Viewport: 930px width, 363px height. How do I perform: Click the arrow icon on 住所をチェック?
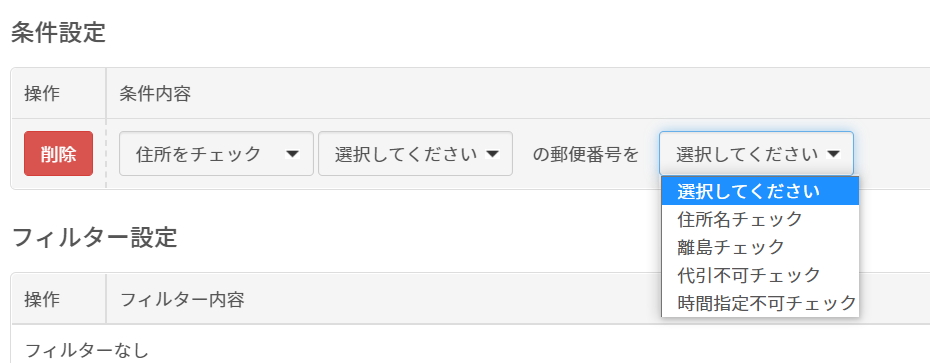292,154
